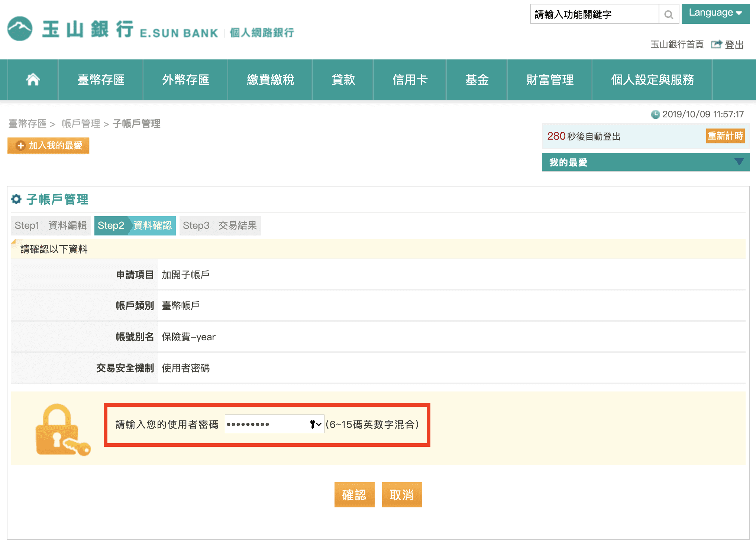756x546 pixels.
Task: Select the Step3 交易結果 tab
Action: pos(220,225)
